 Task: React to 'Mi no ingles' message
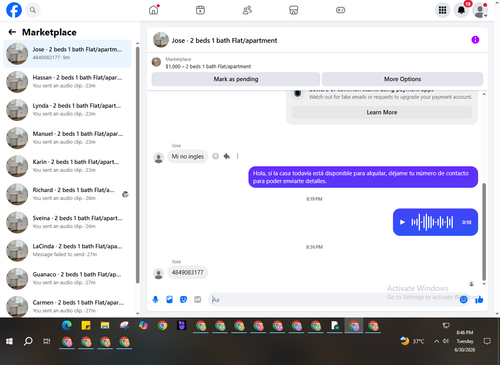(x=216, y=156)
